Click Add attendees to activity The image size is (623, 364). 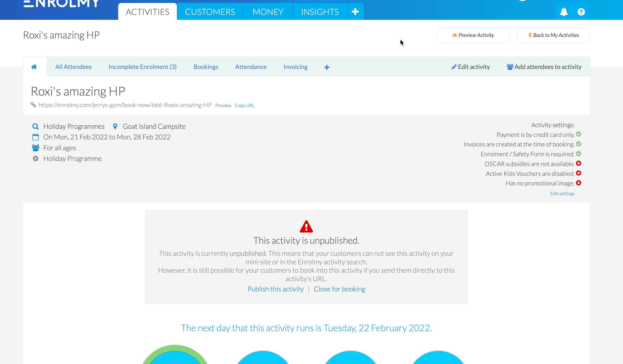(544, 67)
